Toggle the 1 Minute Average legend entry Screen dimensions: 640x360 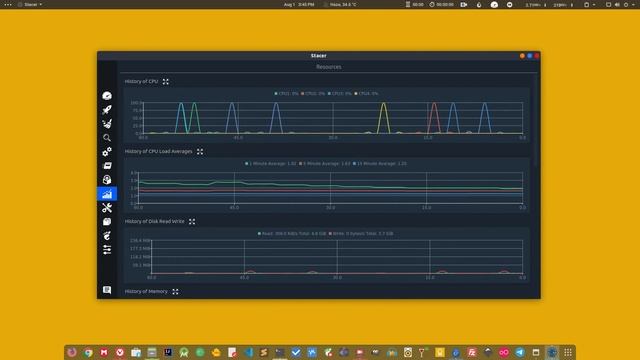[x=271, y=164]
